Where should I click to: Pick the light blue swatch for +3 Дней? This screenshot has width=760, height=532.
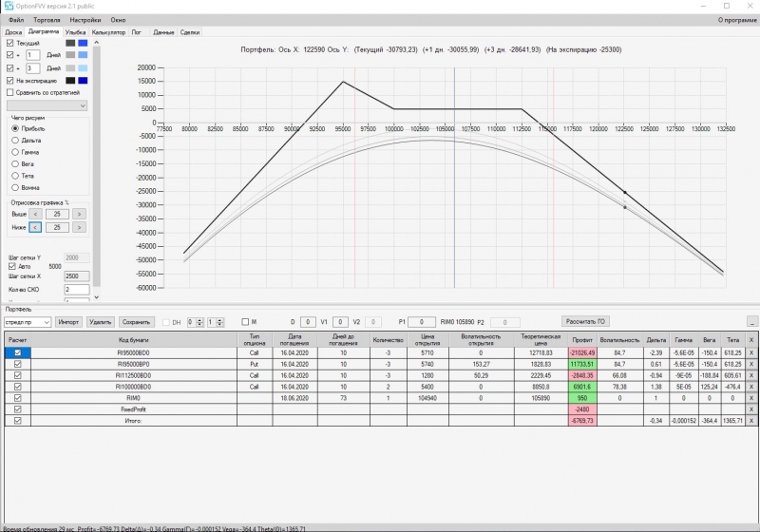click(83, 68)
